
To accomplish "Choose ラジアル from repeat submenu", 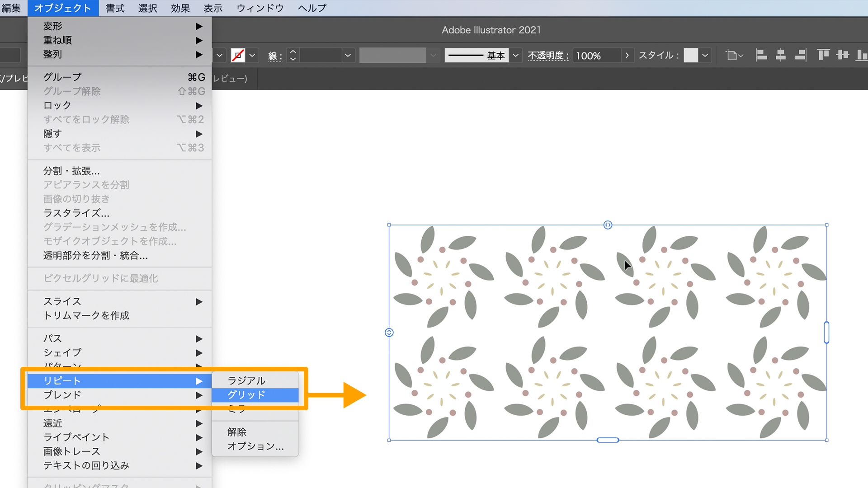I will pyautogui.click(x=246, y=380).
